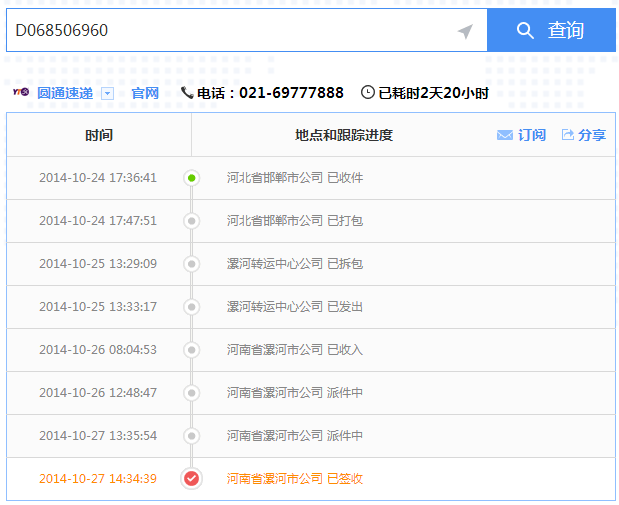Click the 分享 share link
Viewport: 619px width, 505px height.
pos(592,135)
